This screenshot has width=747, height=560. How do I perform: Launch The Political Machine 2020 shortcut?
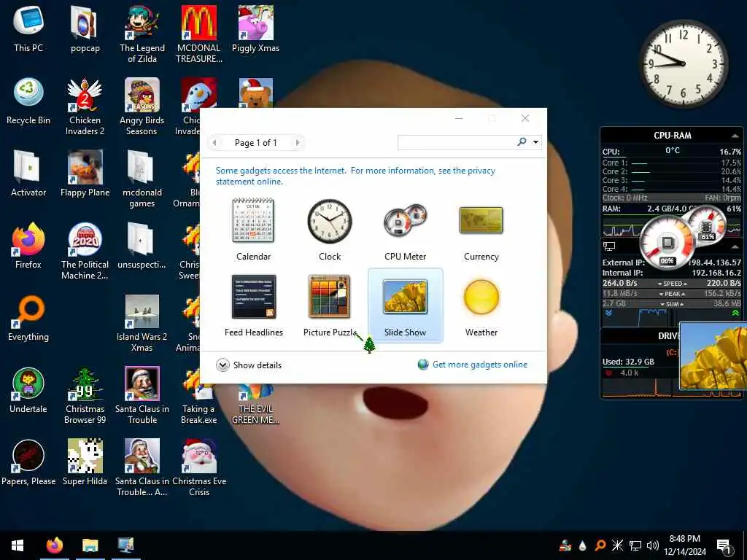[x=85, y=251]
